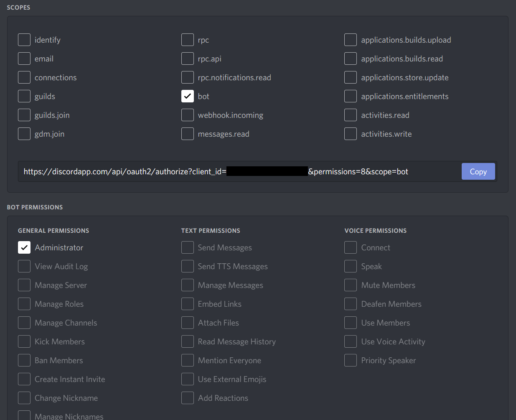Enable the Send Messages permission

pos(188,247)
